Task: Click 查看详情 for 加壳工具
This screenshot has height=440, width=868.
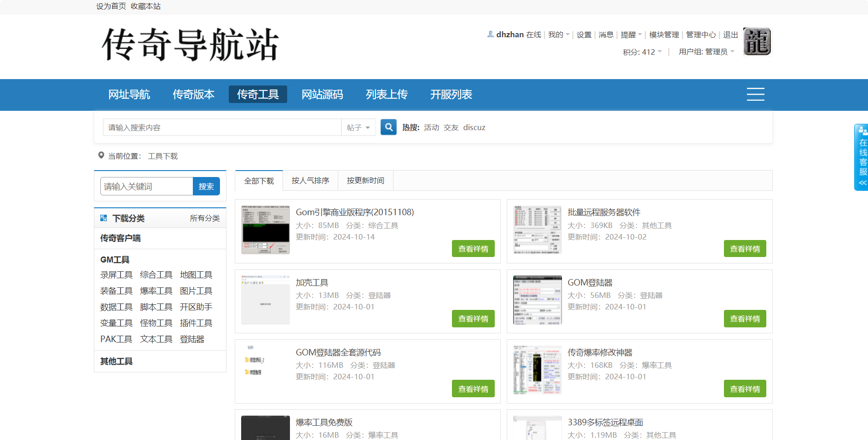Action: [x=473, y=319]
